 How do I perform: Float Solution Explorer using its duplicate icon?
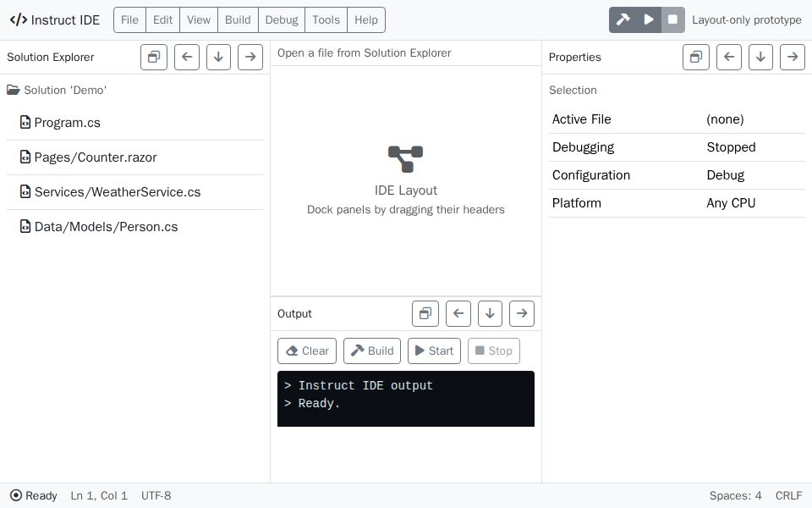pyautogui.click(x=153, y=57)
